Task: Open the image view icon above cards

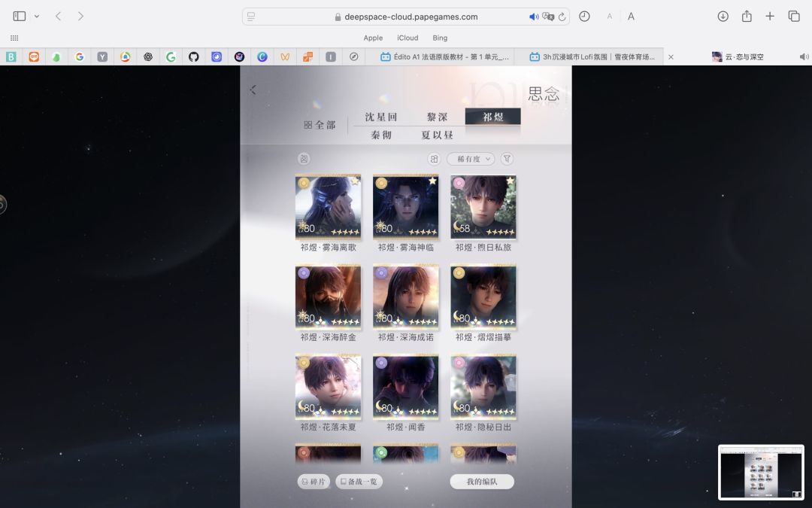Action: pyautogui.click(x=304, y=159)
